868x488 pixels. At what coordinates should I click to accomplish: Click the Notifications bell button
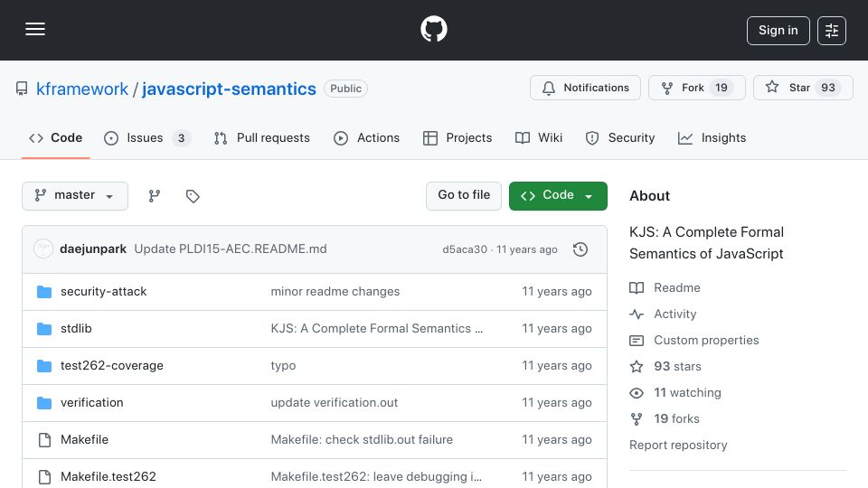coord(585,88)
